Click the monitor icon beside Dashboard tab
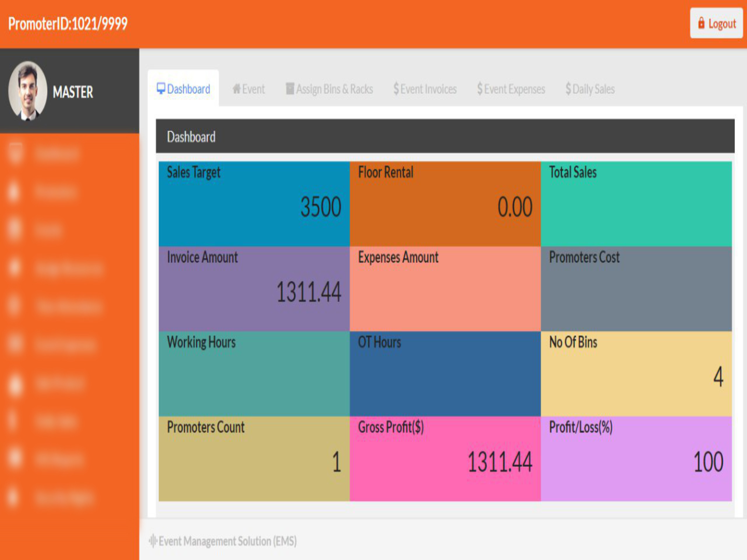Screen dimensions: 747x560 (x=161, y=88)
